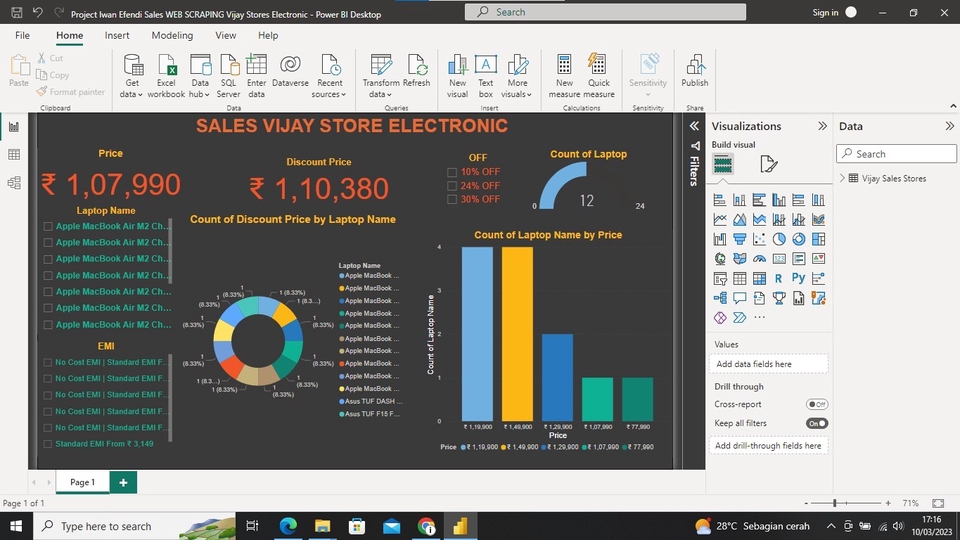Select the Map globe visual
Viewport: 960px width, 540px height.
point(720,259)
